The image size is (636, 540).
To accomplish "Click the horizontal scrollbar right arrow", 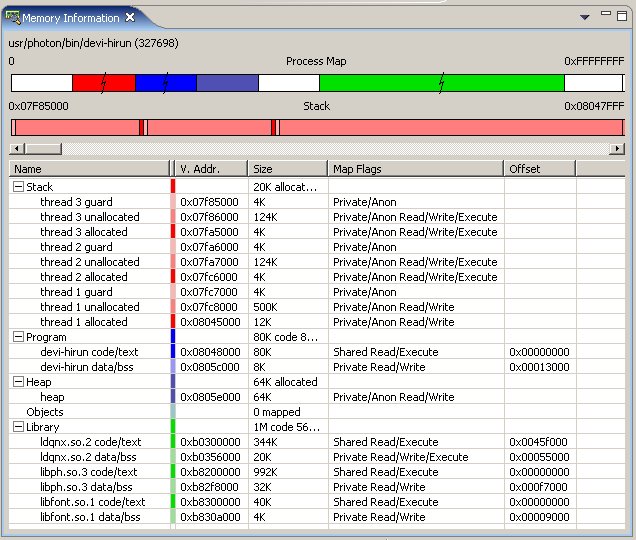I will [x=618, y=148].
